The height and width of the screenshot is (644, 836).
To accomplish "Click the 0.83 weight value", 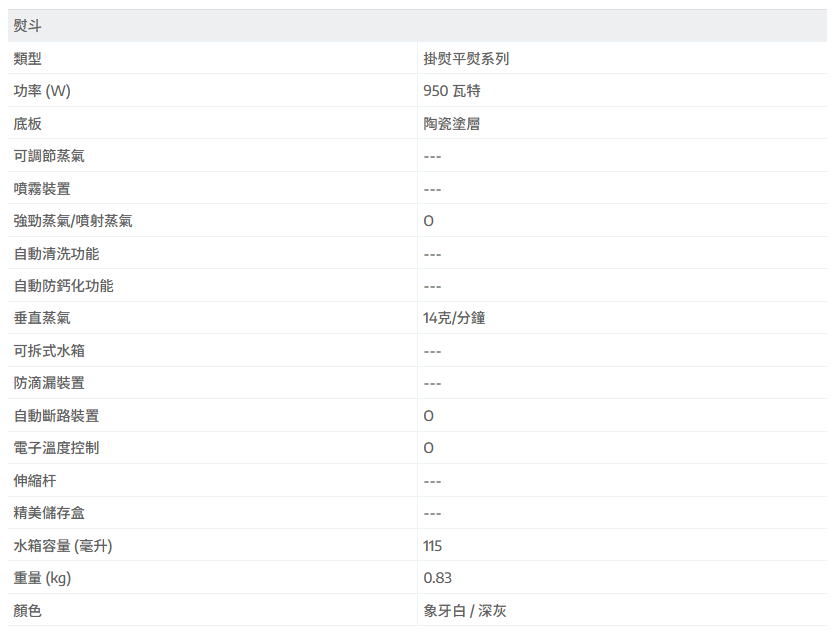I will coord(437,578).
